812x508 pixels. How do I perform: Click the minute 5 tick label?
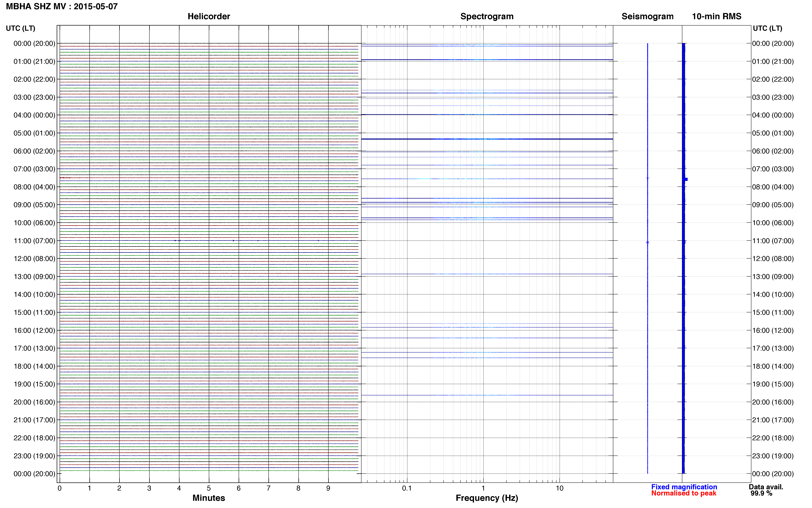(209, 488)
